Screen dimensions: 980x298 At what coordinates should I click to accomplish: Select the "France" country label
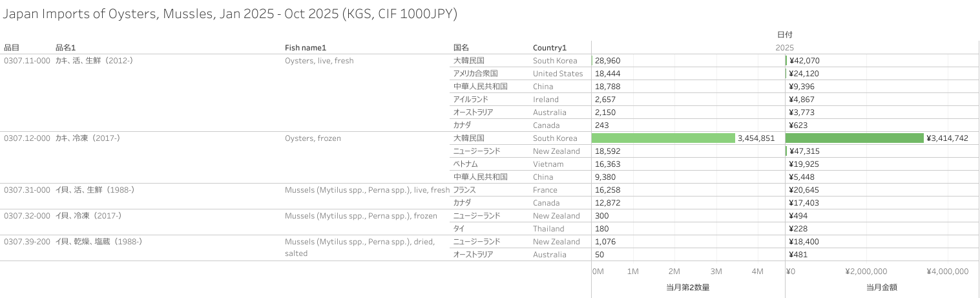click(x=545, y=190)
